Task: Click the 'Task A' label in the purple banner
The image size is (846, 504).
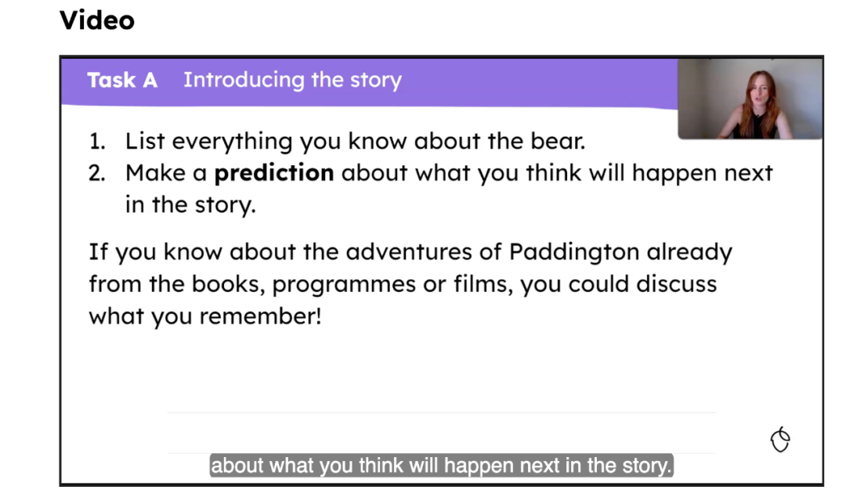Action: pos(122,80)
